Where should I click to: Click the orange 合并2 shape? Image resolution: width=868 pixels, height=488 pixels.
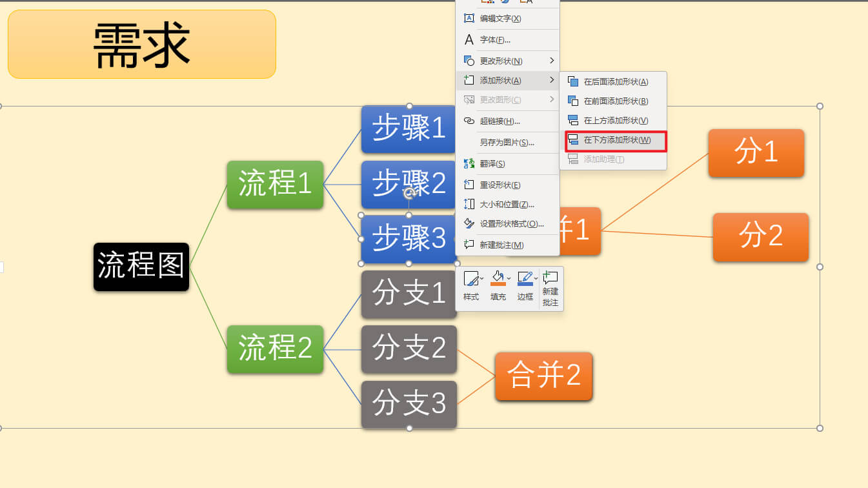pyautogui.click(x=543, y=376)
